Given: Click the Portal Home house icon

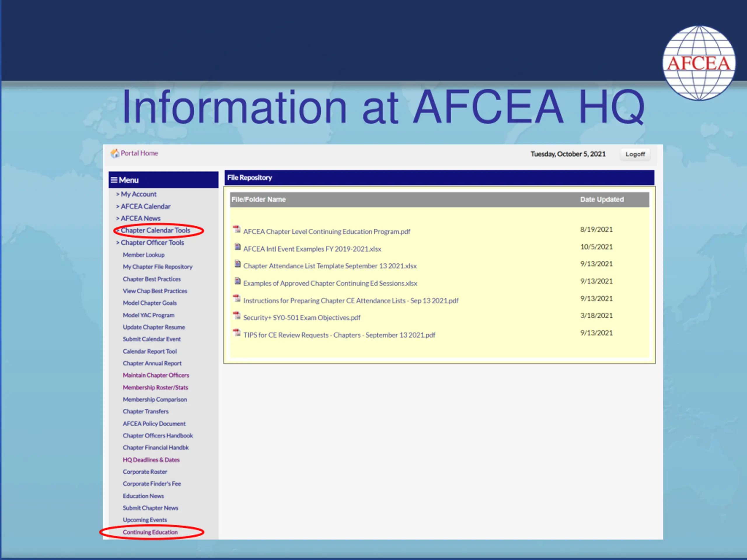Looking at the screenshot, I should pos(115,154).
